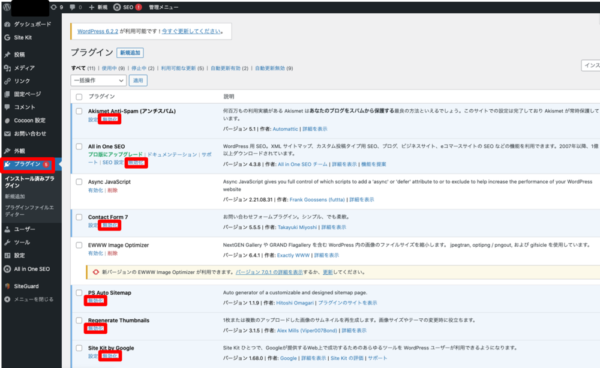Collapse sidebar with メニューを閉じる arrow icon
The image size is (600, 368).
click(x=7, y=299)
